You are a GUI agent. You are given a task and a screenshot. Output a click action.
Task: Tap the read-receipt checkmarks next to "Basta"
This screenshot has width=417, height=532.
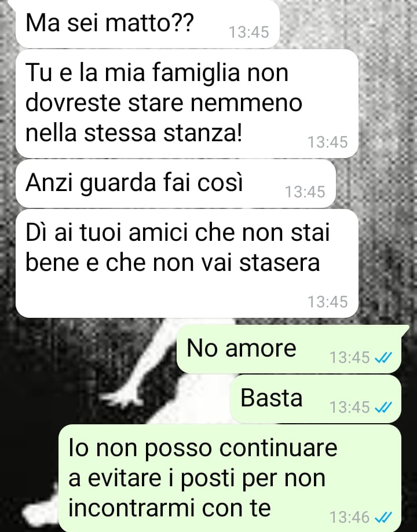[x=383, y=407]
